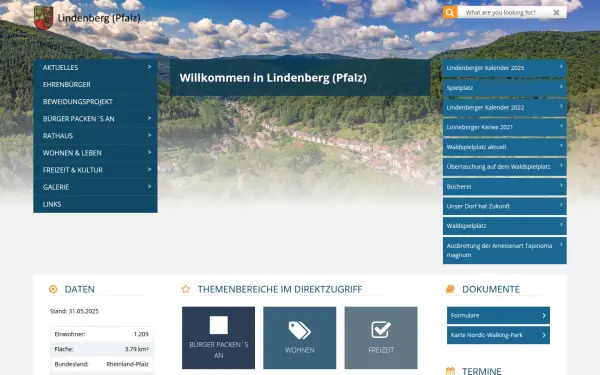Open the Bürger packen's an menu item
600x375 pixels.
(78, 119)
